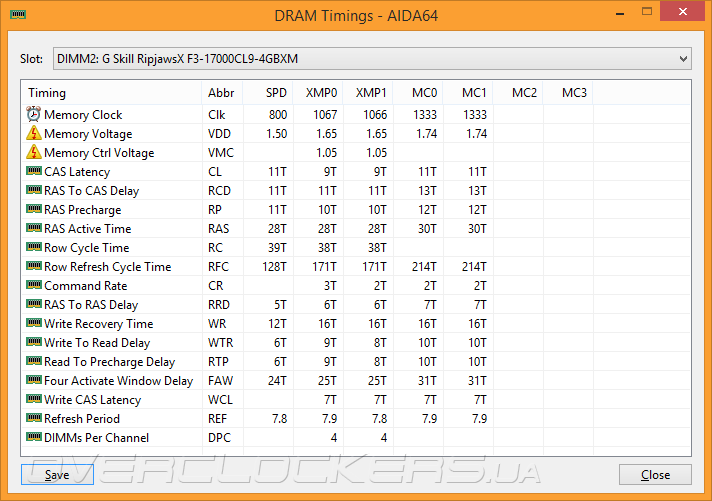Select the Write To Read Delay label
This screenshot has width=712, height=501.
[97, 343]
